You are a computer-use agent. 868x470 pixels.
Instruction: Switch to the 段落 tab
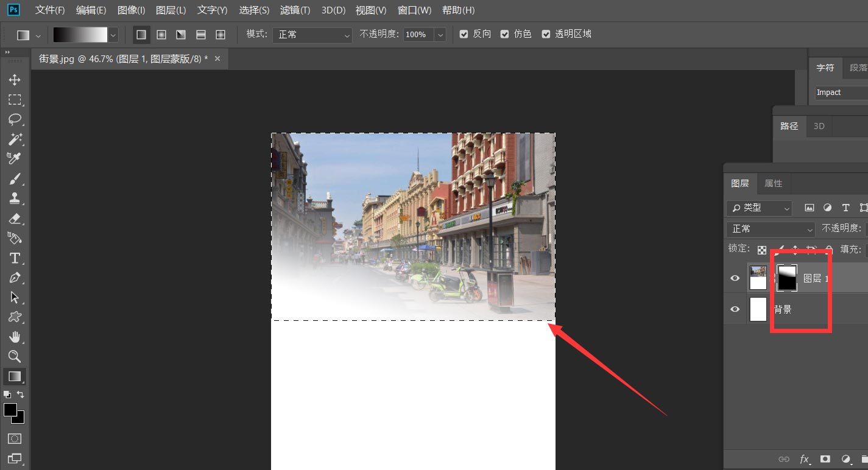click(858, 68)
